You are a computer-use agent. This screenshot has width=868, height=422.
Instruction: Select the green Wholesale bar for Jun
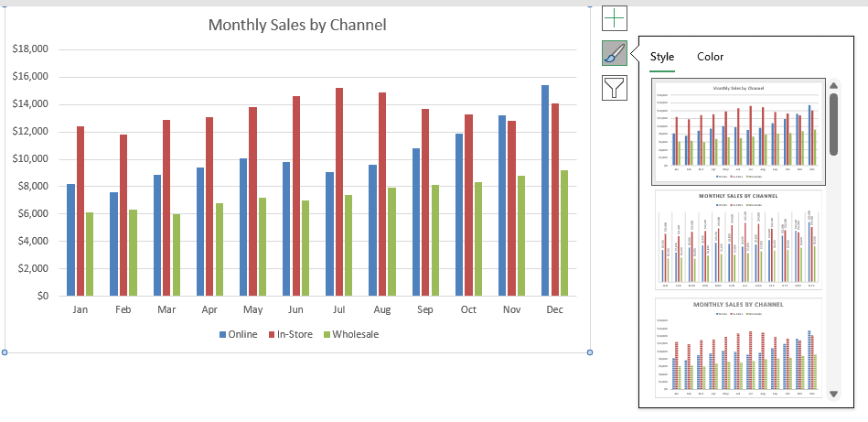click(x=305, y=248)
